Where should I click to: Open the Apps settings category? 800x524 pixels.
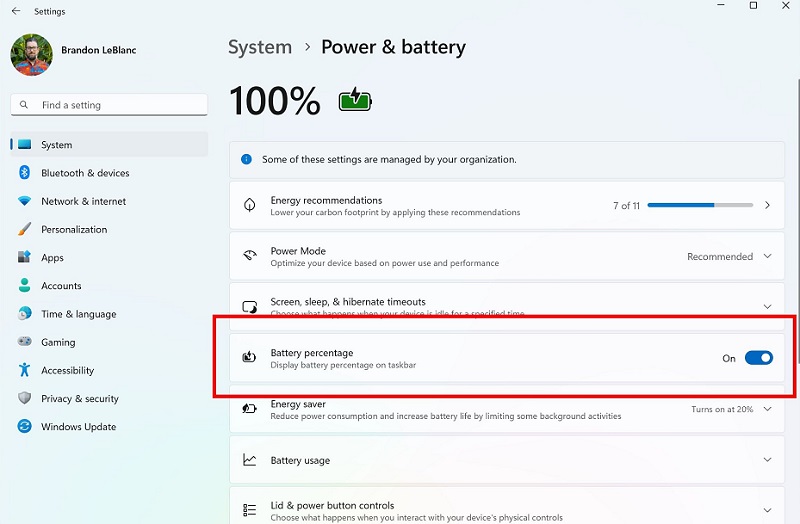click(x=52, y=258)
